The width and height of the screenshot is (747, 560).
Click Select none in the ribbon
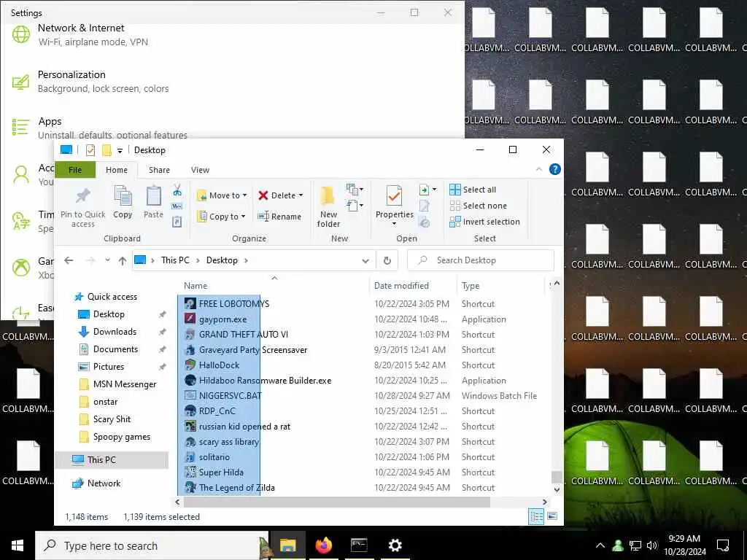(479, 206)
